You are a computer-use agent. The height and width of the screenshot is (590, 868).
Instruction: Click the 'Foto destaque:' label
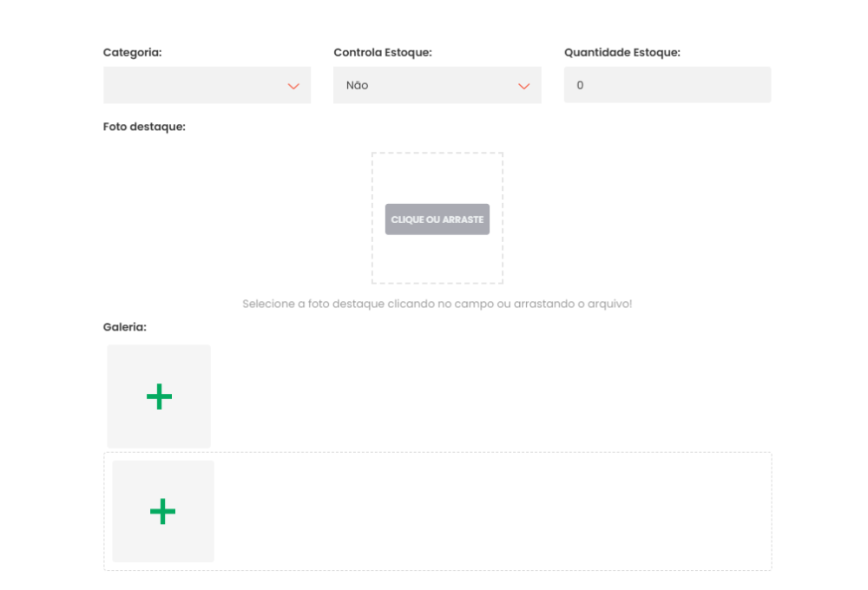pos(144,127)
